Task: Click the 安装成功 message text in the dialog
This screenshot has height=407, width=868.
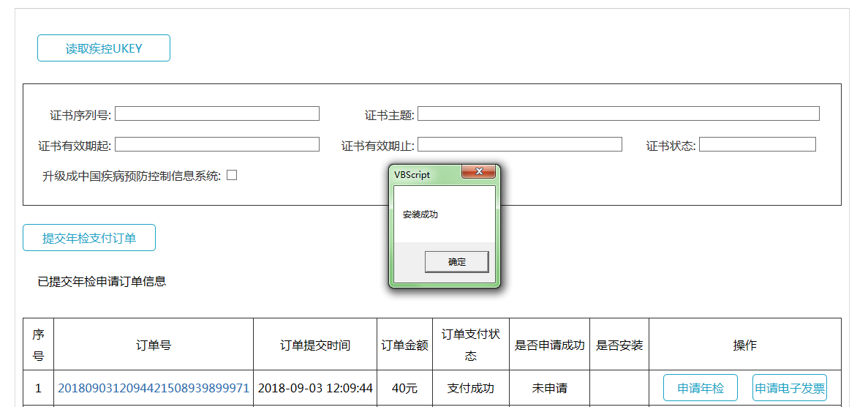Action: tap(420, 214)
